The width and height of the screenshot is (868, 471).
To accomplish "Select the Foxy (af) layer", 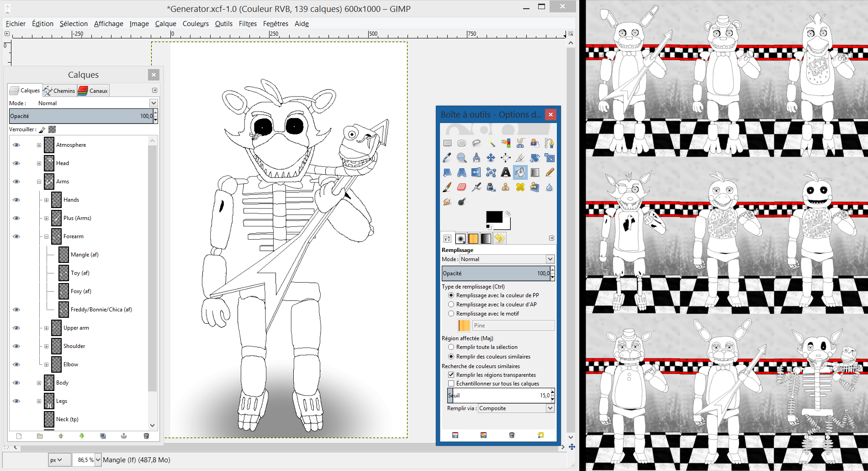I will tap(81, 291).
